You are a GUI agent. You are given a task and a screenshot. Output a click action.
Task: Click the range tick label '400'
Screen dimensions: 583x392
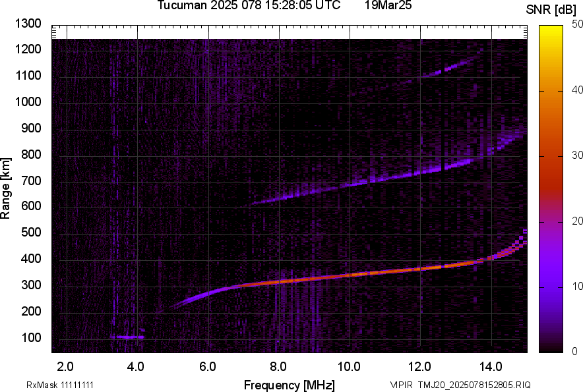tap(31, 259)
